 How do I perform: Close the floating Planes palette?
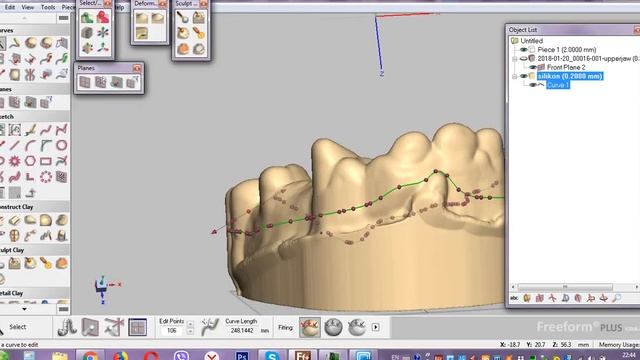pyautogui.click(x=137, y=68)
